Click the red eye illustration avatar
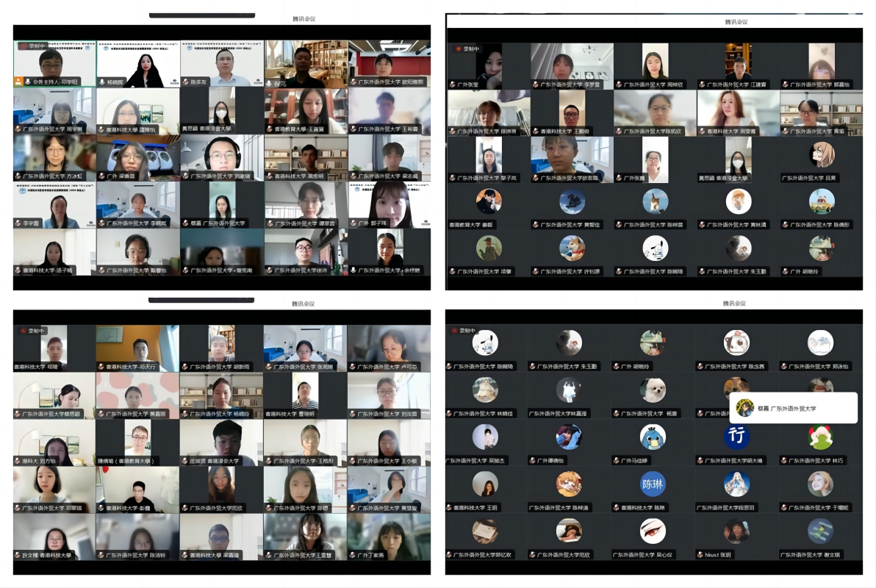The image size is (876, 588). click(653, 531)
